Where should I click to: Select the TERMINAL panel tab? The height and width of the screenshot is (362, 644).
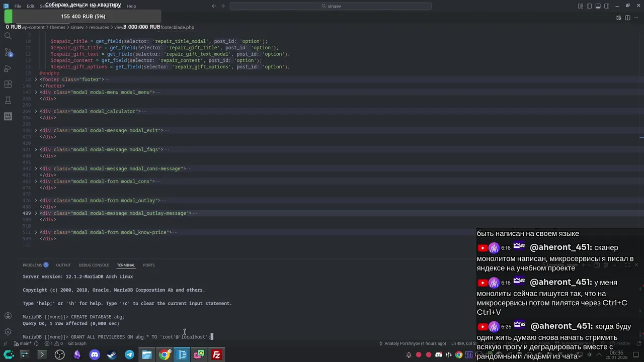126,265
